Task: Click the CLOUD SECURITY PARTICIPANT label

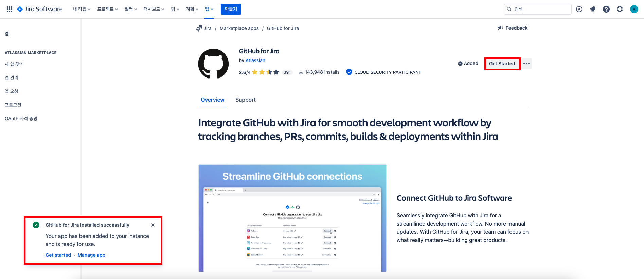Action: (388, 72)
